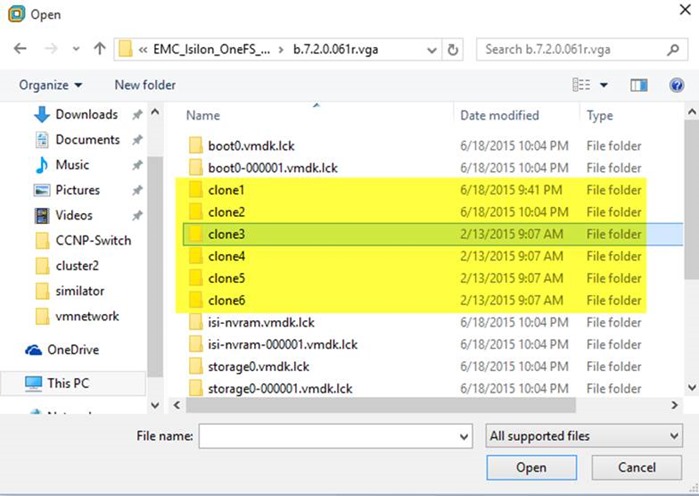The image size is (699, 496).
Task: Open the Organize menu
Action: 50,85
